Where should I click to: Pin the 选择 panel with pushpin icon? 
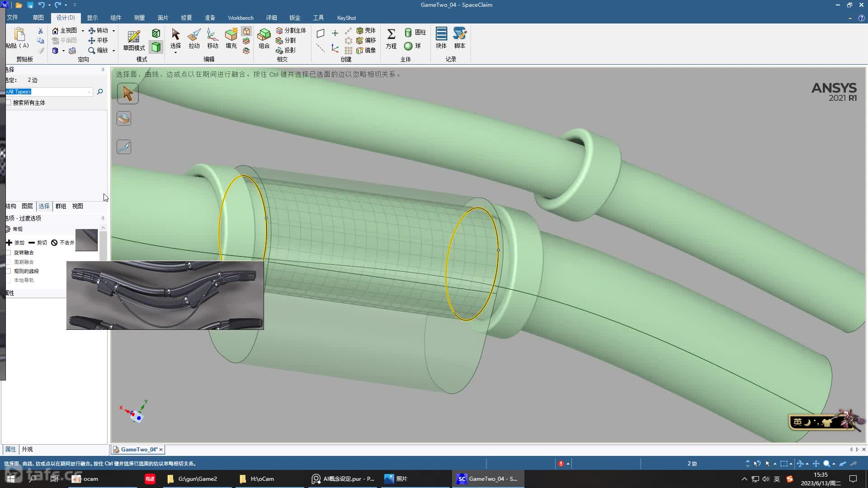[x=103, y=70]
